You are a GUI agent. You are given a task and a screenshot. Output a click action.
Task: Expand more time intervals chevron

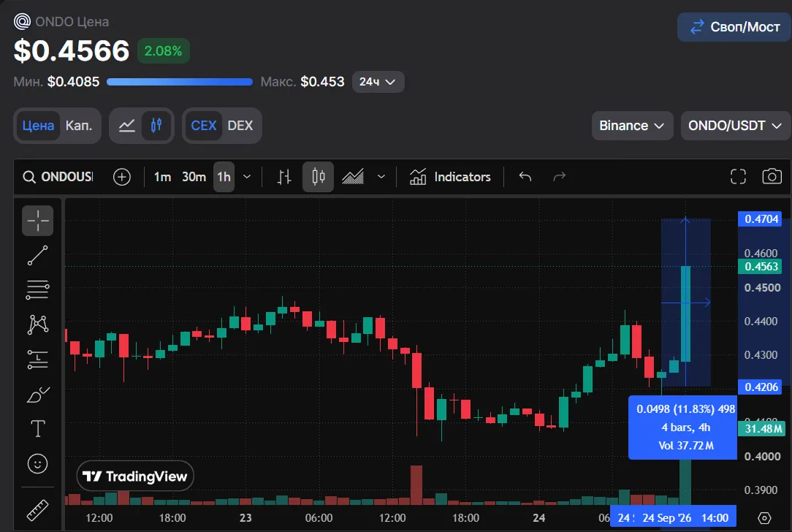pos(247,177)
